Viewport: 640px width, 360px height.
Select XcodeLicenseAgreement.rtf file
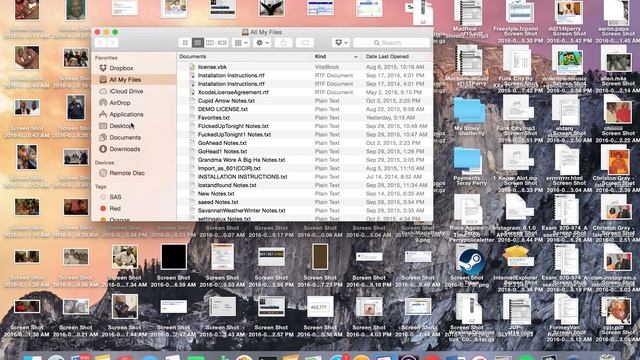(305, 92)
